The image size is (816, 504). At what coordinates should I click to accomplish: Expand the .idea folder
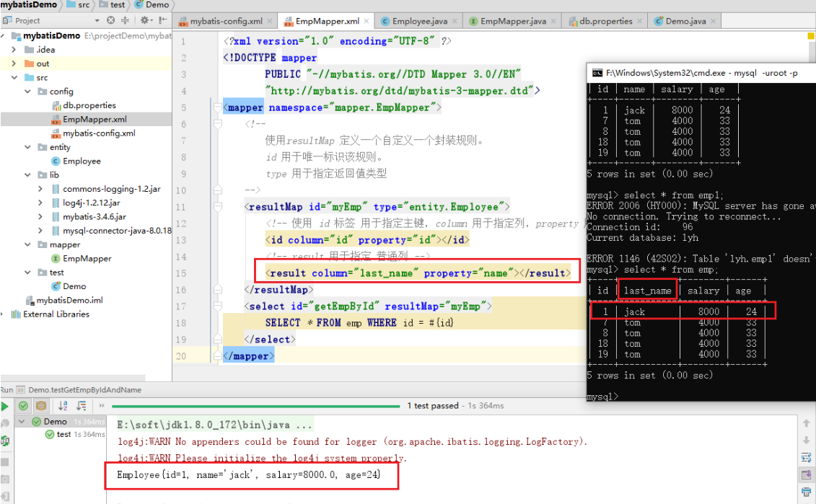[14, 50]
